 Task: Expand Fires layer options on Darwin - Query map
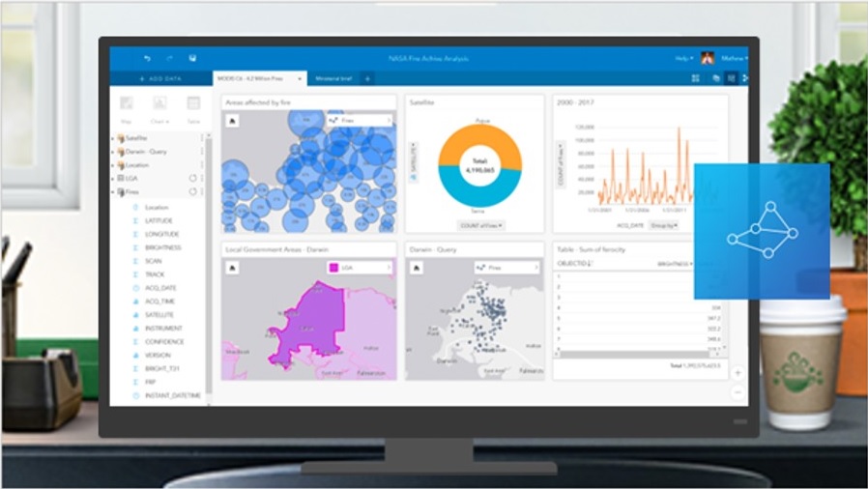click(535, 268)
